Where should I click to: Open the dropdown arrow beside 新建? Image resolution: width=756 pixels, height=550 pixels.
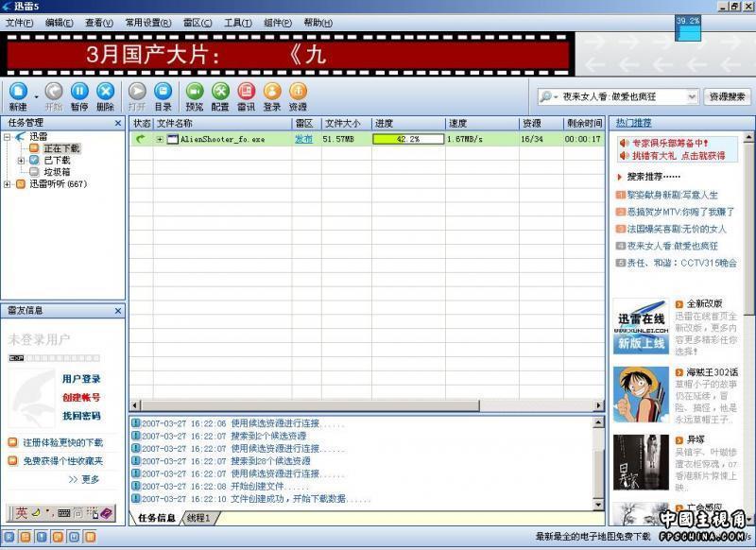tap(36, 96)
